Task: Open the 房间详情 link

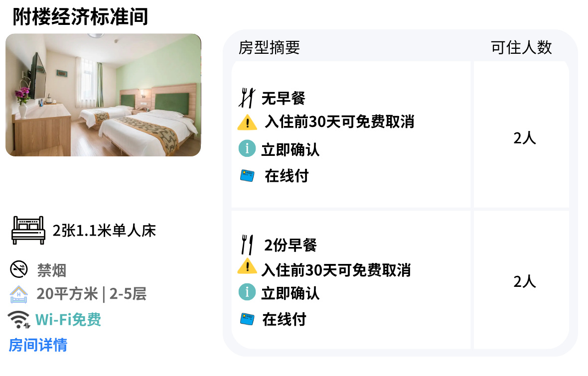Action: (38, 345)
